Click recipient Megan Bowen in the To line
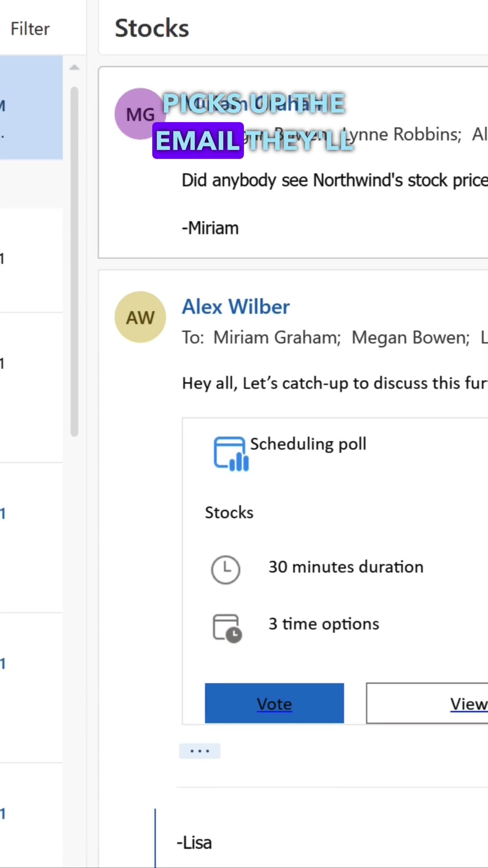Image resolution: width=488 pixels, height=868 pixels. [410, 338]
